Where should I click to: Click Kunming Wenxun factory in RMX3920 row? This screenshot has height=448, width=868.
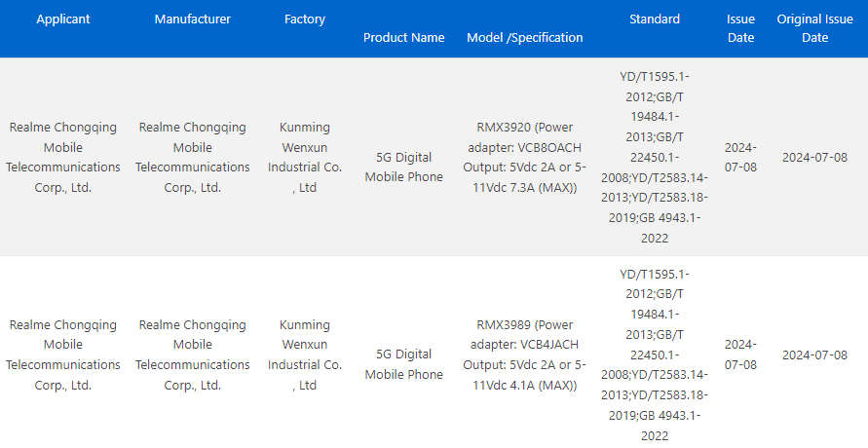[305, 157]
